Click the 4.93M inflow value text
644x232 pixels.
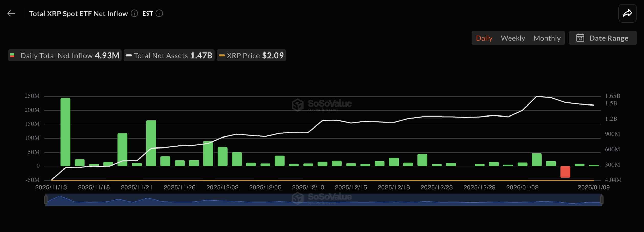108,55
